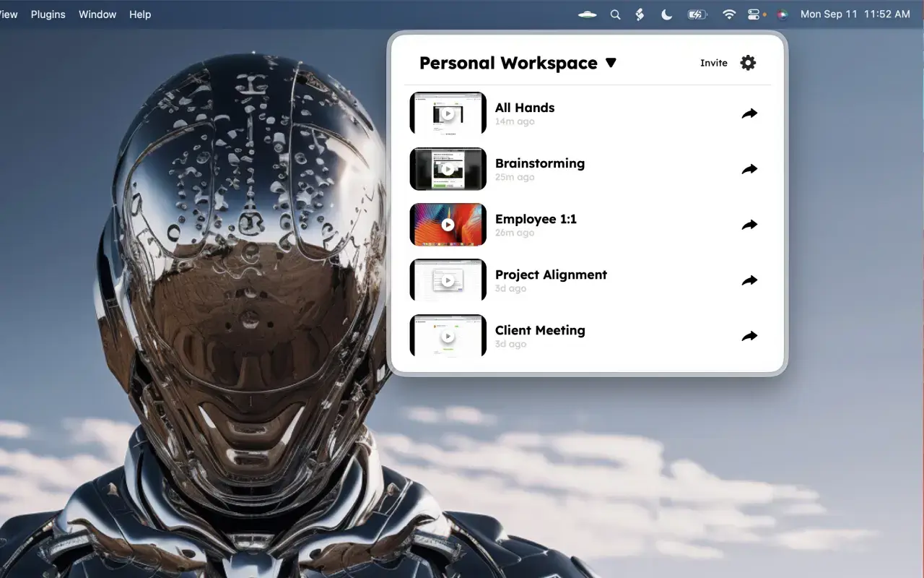The height and width of the screenshot is (578, 924).
Task: Open settings with the gear icon
Action: 748,63
